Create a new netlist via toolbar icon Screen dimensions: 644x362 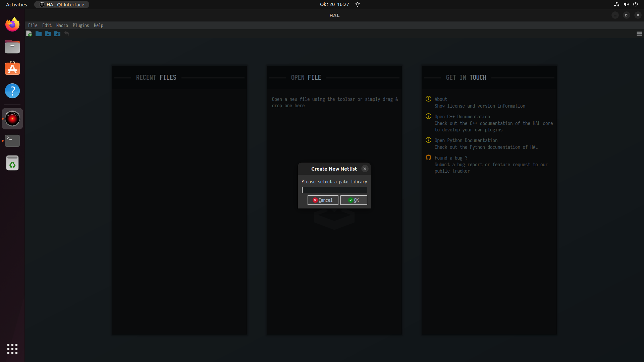[x=29, y=34]
